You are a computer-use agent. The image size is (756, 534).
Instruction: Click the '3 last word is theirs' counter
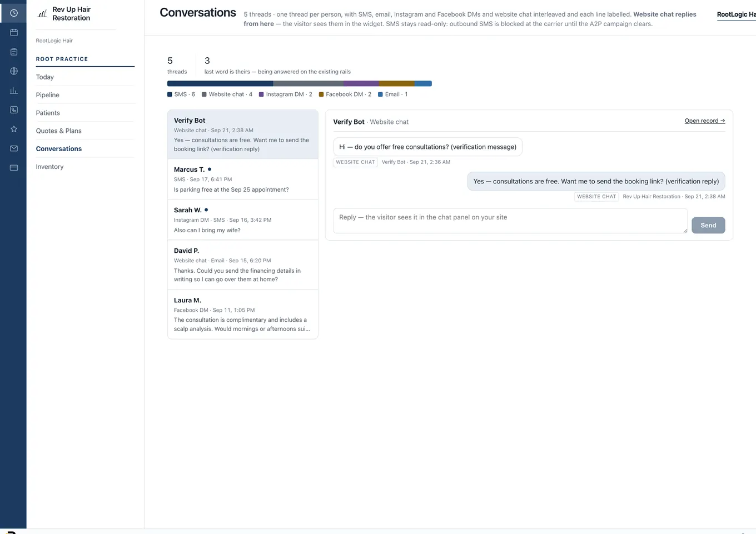tap(277, 65)
